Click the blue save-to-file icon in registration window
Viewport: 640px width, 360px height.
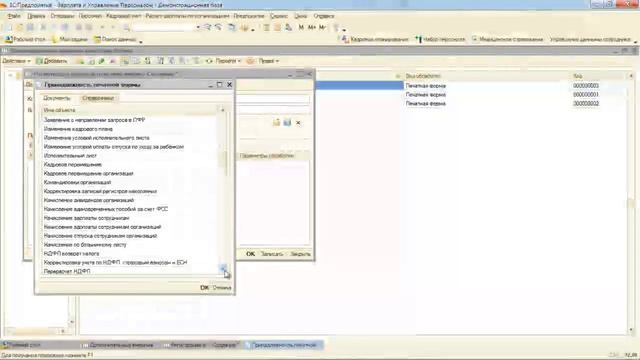287,122
